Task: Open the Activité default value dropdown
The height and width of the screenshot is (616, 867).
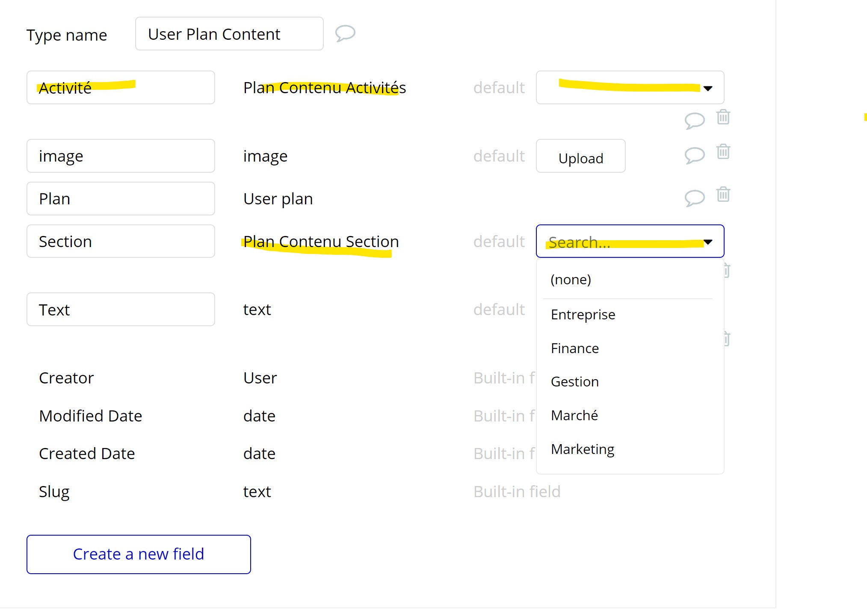Action: click(630, 88)
